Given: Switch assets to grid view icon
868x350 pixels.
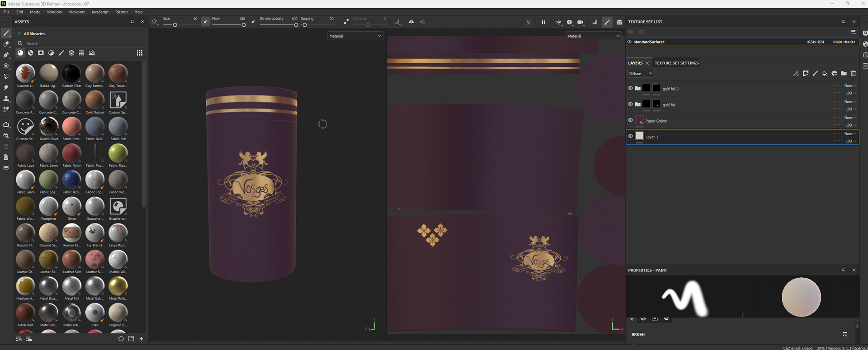Looking at the screenshot, I should (140, 53).
